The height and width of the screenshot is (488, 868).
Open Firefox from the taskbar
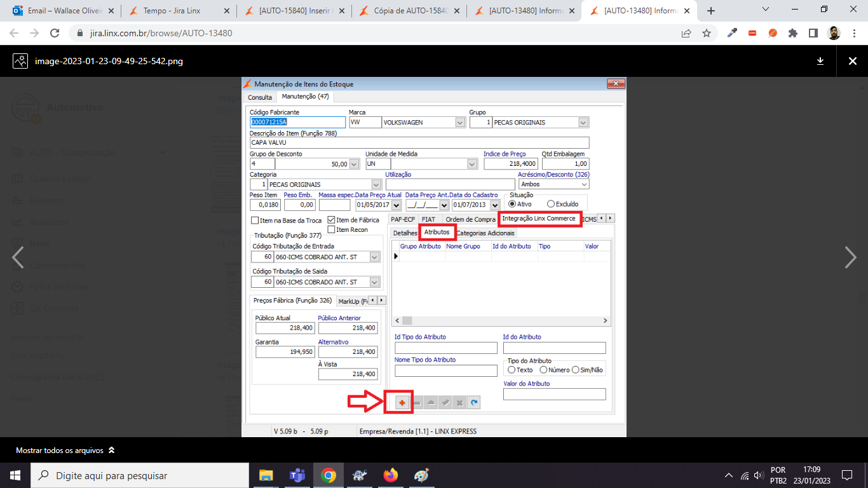pyautogui.click(x=390, y=475)
